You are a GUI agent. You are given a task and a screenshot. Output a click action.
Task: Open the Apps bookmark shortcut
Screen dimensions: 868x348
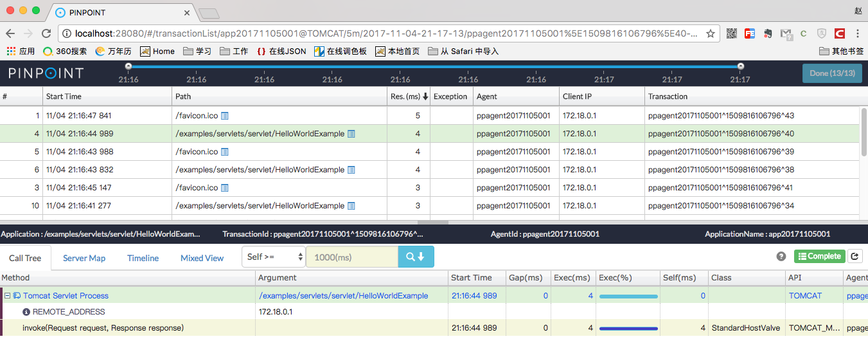point(21,51)
